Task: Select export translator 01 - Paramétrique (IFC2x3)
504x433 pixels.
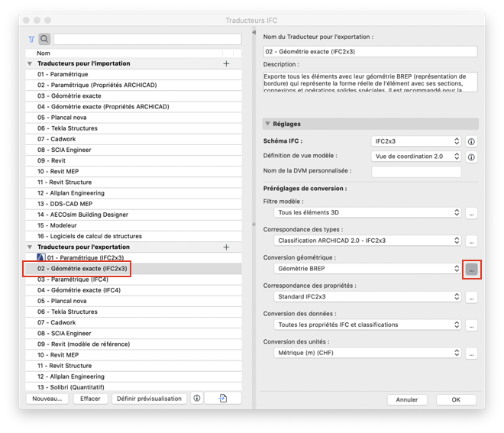Action: point(134,258)
